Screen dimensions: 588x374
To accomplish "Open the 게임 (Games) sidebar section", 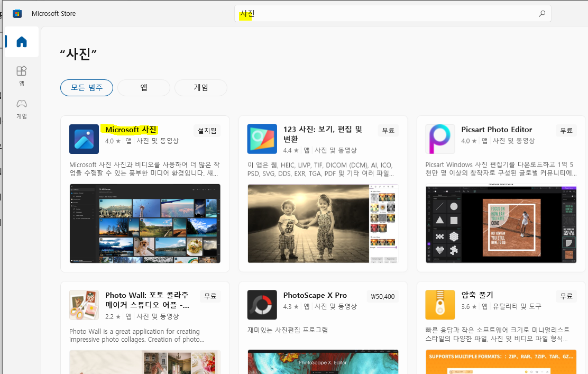I will (x=22, y=109).
